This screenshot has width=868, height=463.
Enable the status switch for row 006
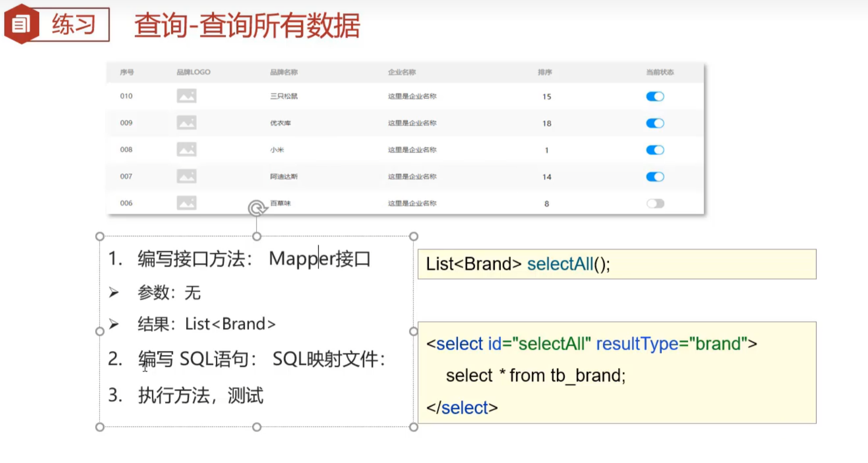[x=655, y=203]
